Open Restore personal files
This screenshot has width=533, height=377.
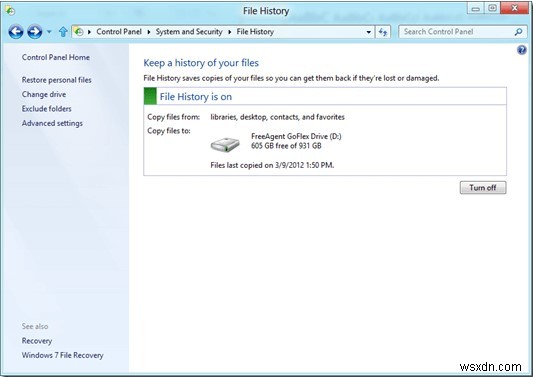tap(56, 80)
